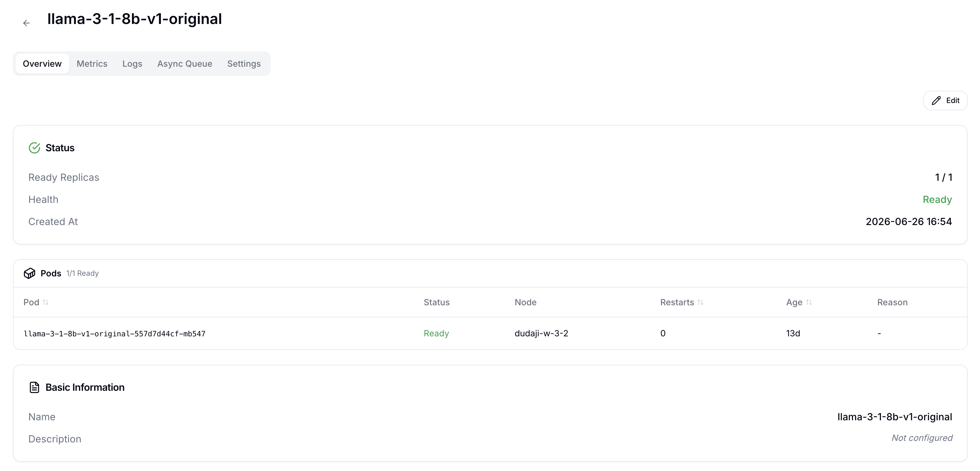The image size is (980, 471).
Task: Go to the Settings tab
Action: click(244, 63)
